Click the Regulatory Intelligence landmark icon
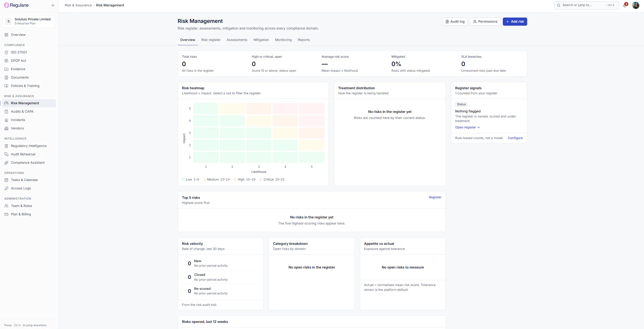The image size is (644, 329). (x=6, y=146)
